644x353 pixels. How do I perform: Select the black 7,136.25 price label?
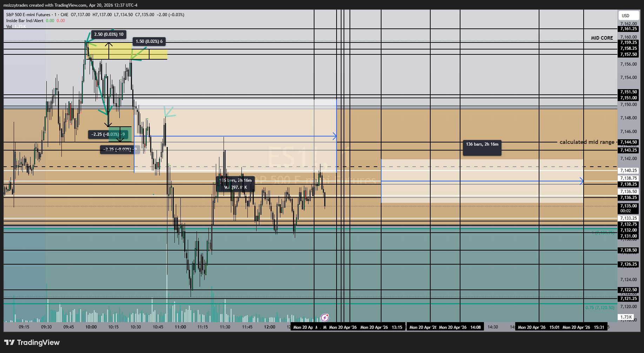click(x=629, y=198)
